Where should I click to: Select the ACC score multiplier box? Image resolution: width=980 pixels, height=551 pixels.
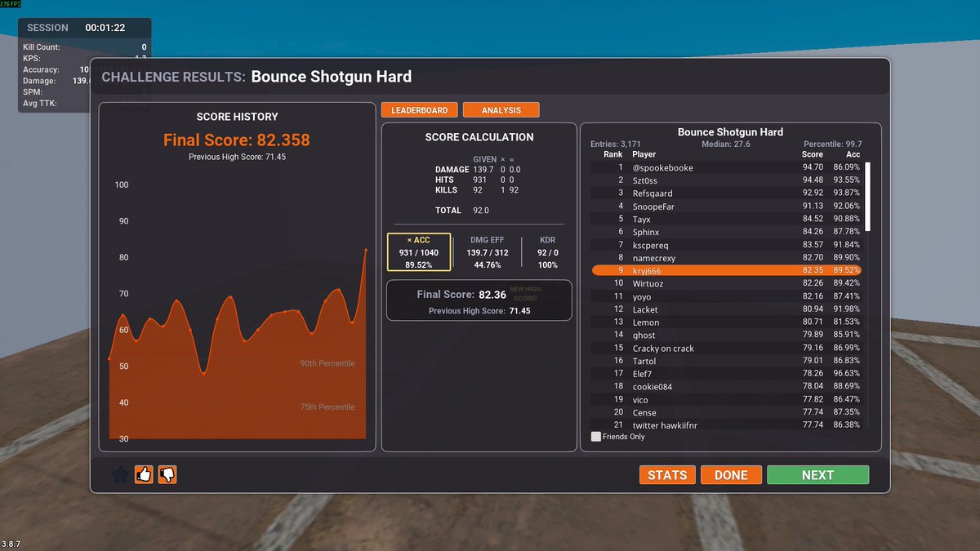[419, 252]
